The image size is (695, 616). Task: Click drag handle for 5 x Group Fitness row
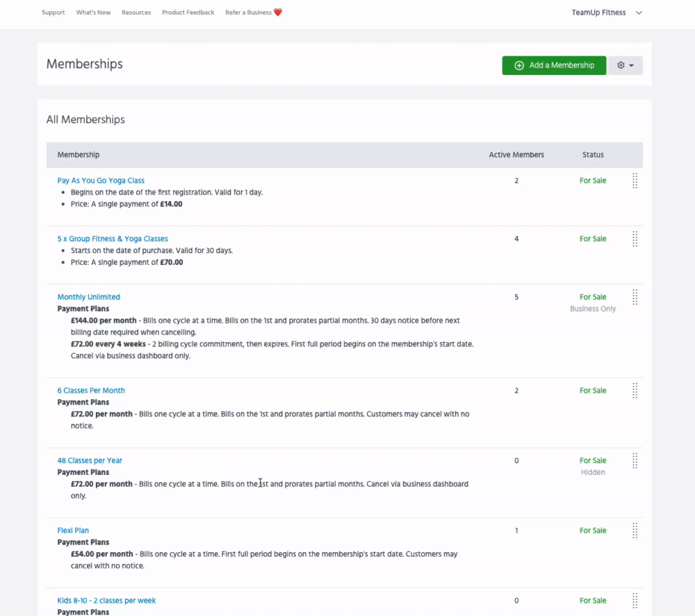[x=635, y=239]
